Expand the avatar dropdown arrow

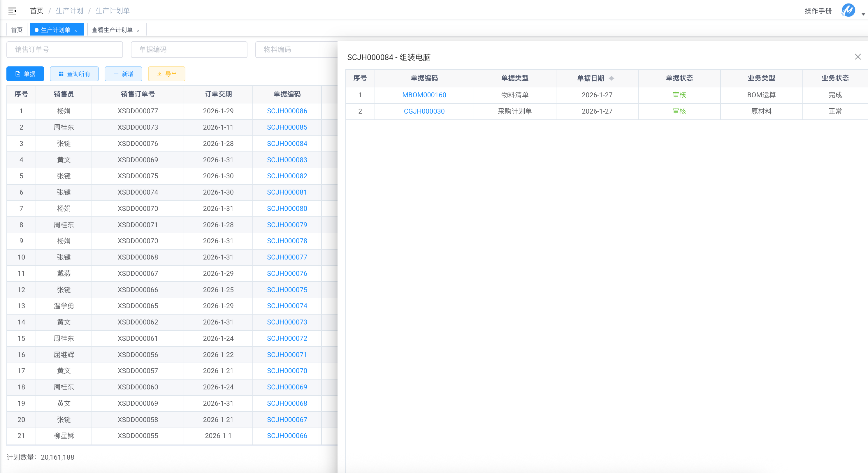click(863, 14)
